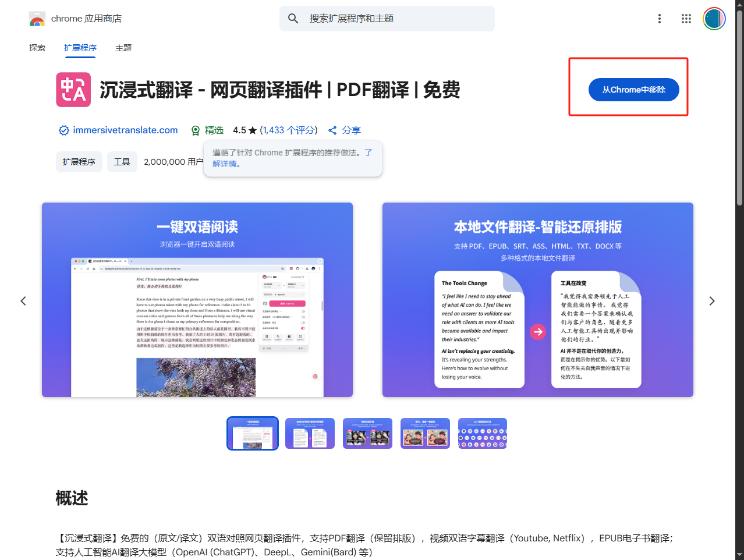Click the search field 搜索扩展程序和主题
This screenshot has height=560, width=744.
[387, 19]
